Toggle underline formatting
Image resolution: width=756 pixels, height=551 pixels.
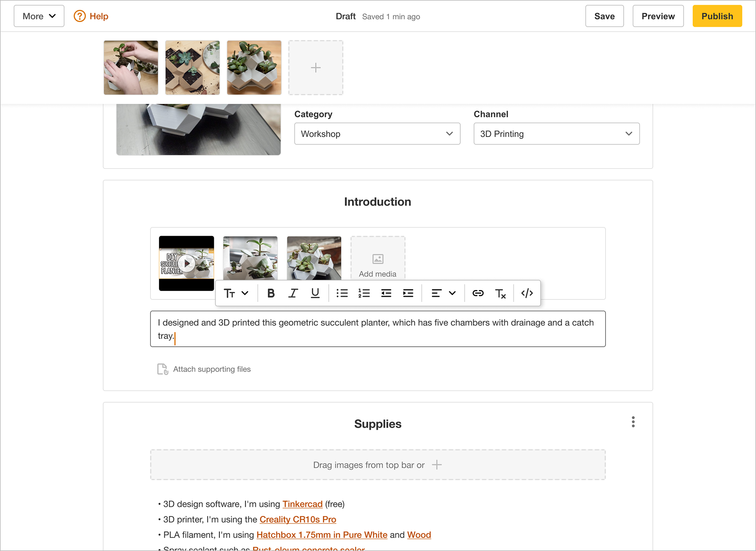[315, 293]
